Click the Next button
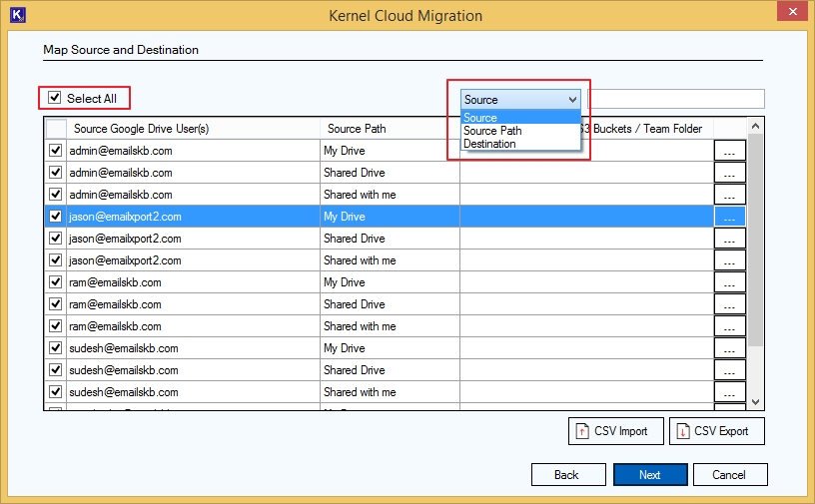The height and width of the screenshot is (504, 815). pos(650,474)
